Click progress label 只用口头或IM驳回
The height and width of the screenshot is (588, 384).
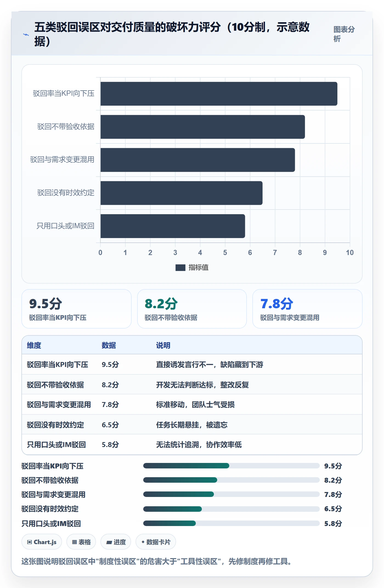click(51, 524)
